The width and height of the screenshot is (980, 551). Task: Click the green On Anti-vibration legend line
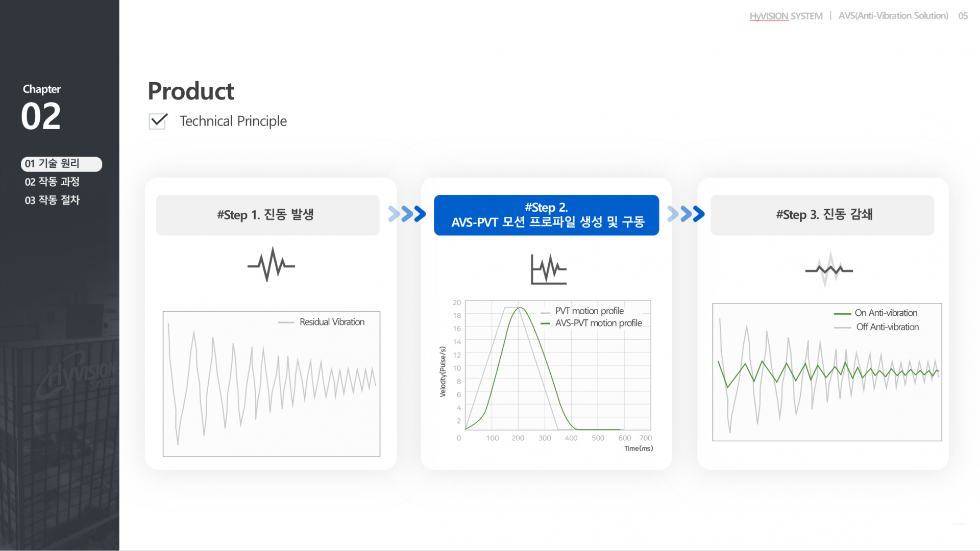(842, 313)
